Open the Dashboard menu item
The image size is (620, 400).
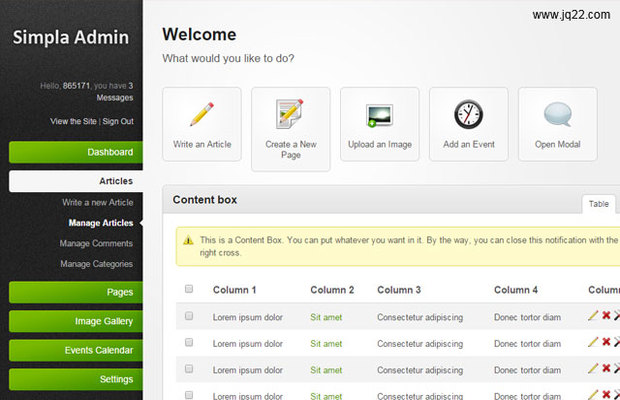pos(76,152)
